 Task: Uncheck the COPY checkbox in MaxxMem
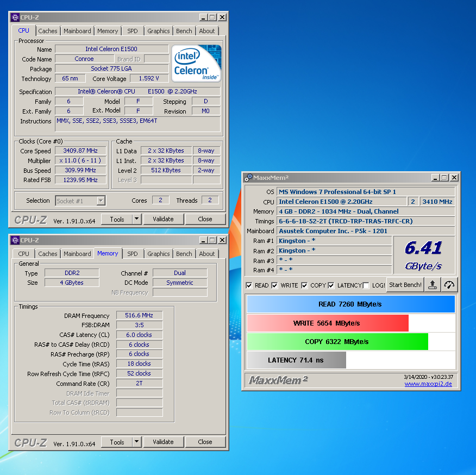tap(304, 285)
